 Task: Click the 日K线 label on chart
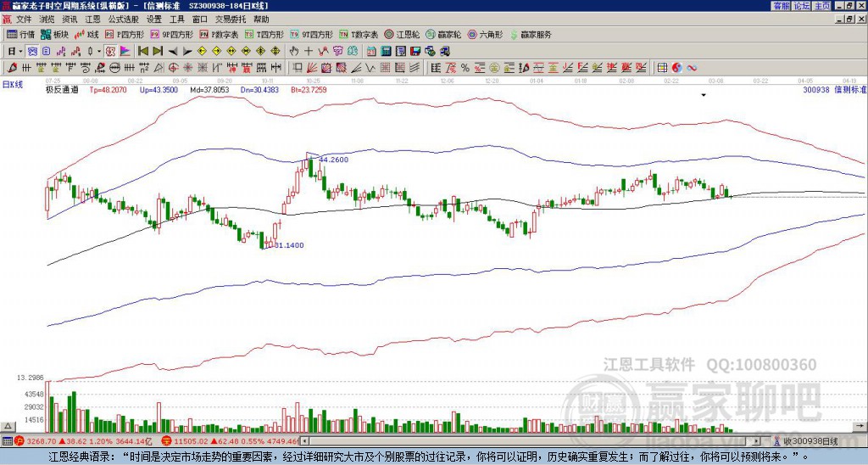(x=13, y=85)
